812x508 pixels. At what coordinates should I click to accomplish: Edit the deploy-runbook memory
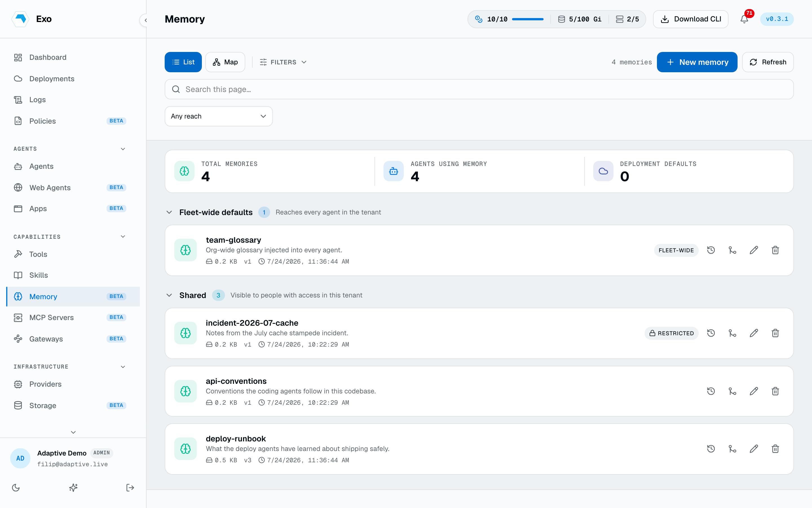(754, 448)
